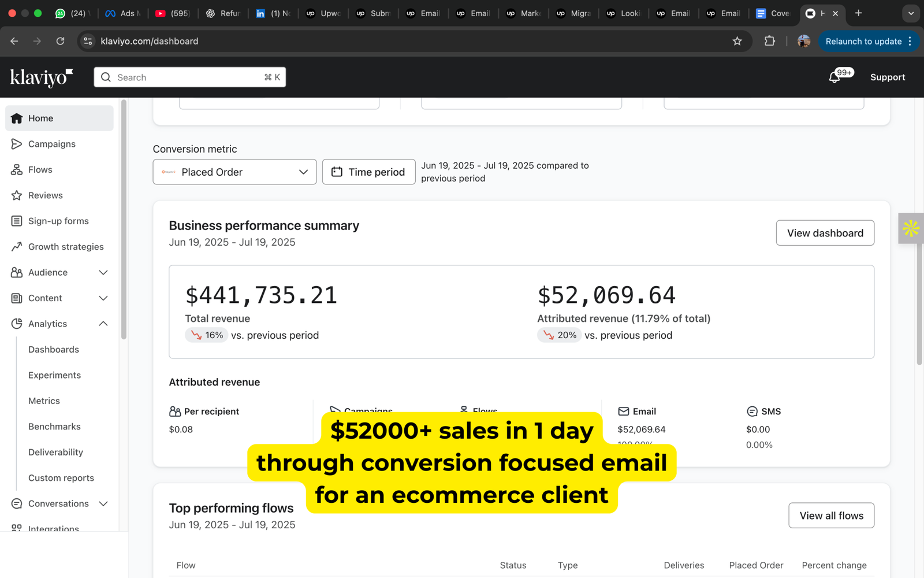This screenshot has width=924, height=578.
Task: Expand the Conversations sidebar section
Action: point(103,503)
